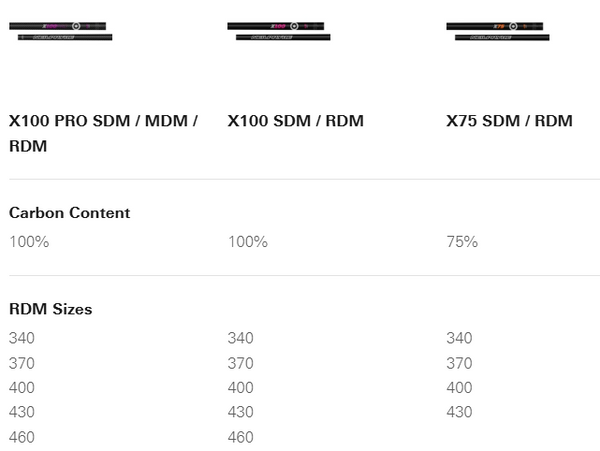Open the X75 SDM / RDM product title
The image size is (600, 451).
pos(509,121)
